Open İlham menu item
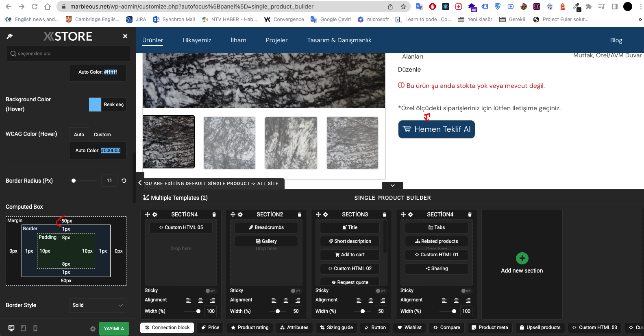The height and width of the screenshot is (336, 644). (239, 40)
